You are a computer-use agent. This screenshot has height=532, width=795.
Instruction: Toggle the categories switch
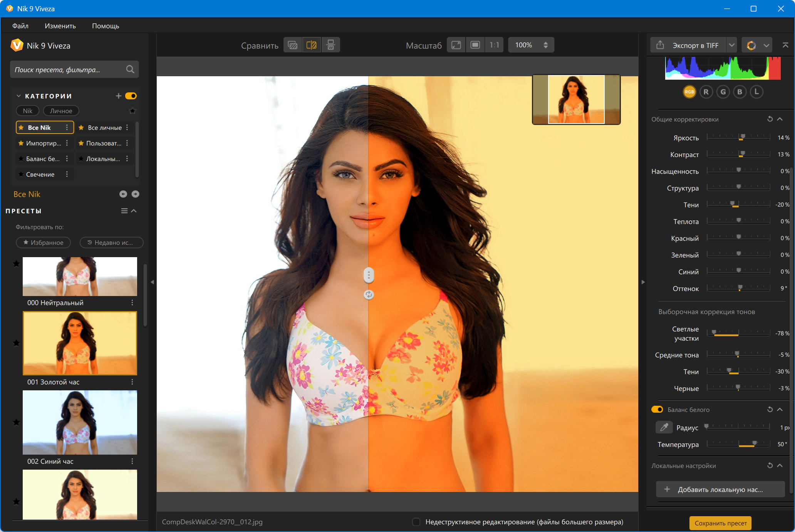(131, 96)
